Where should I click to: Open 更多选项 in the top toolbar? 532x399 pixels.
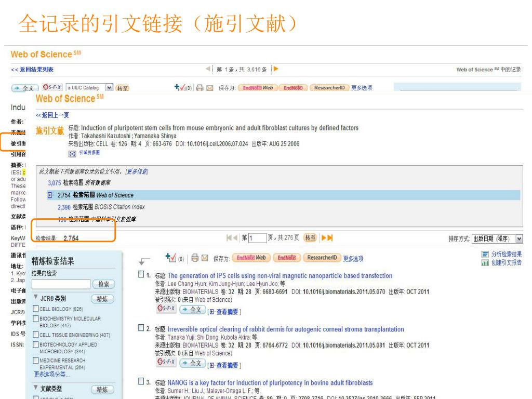tap(362, 87)
